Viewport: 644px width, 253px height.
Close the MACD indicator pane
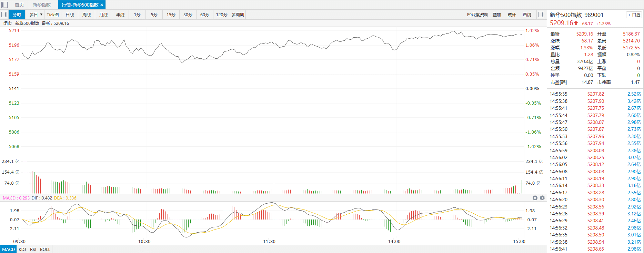pyautogui.click(x=535, y=198)
